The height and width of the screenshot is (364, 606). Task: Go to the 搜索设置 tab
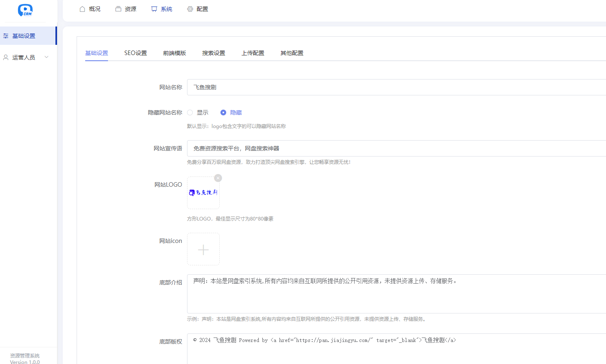point(214,53)
